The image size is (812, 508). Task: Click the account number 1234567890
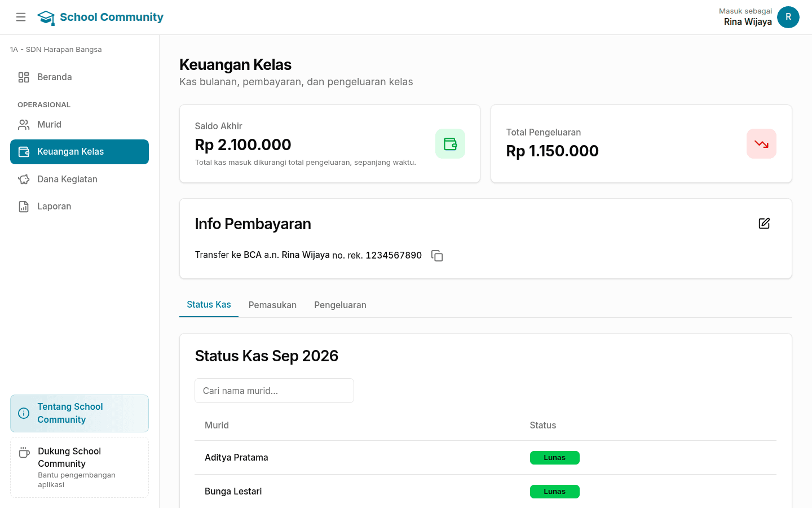394,255
